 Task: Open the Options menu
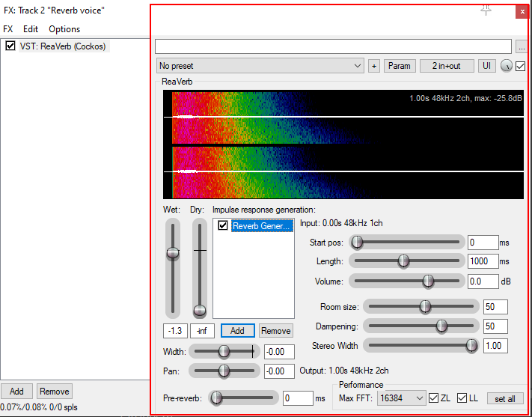point(64,29)
